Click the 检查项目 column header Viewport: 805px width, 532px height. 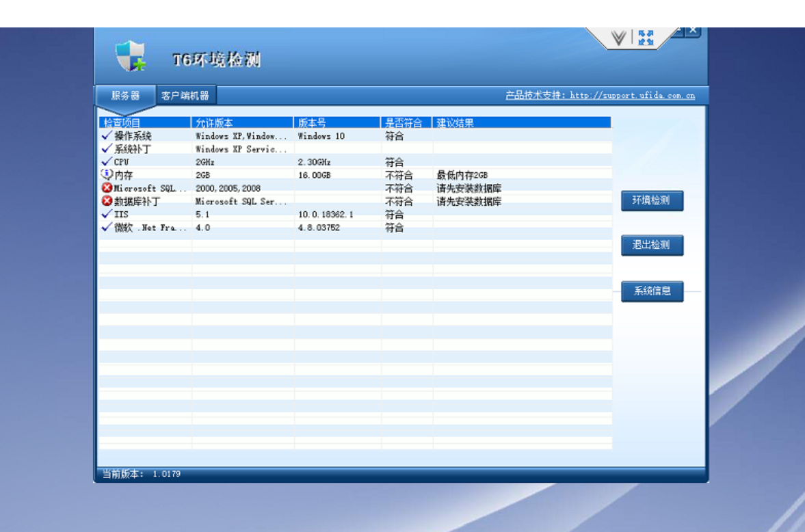coord(145,122)
